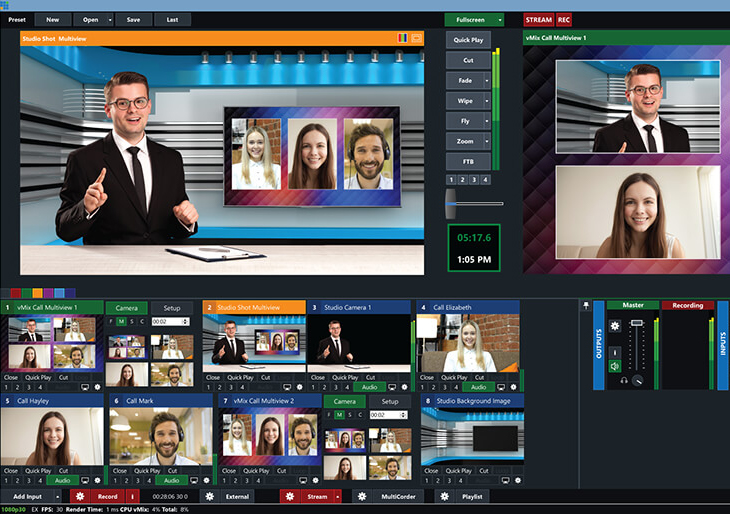Click Master headphones icon
Screen dimensions: 730x514
pos(624,380)
